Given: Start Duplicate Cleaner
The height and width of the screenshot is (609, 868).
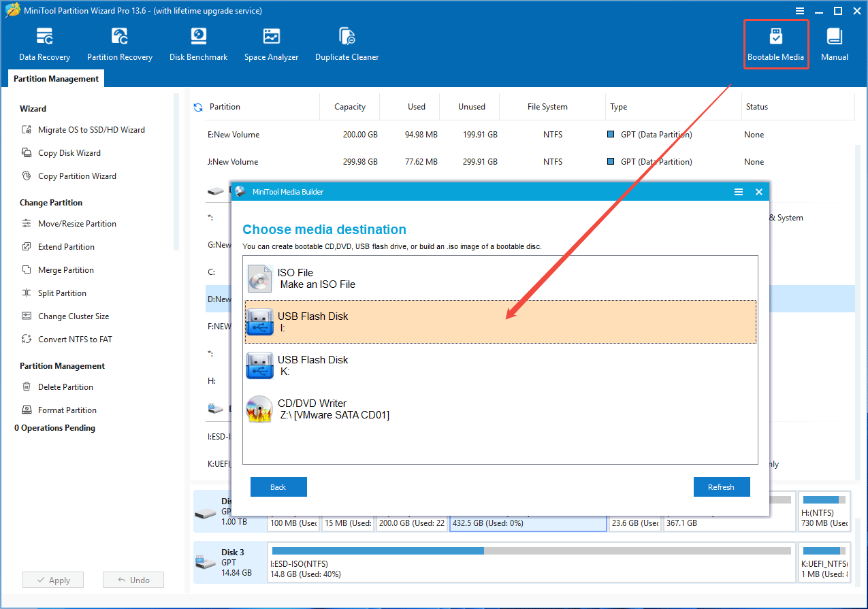Looking at the screenshot, I should (347, 42).
